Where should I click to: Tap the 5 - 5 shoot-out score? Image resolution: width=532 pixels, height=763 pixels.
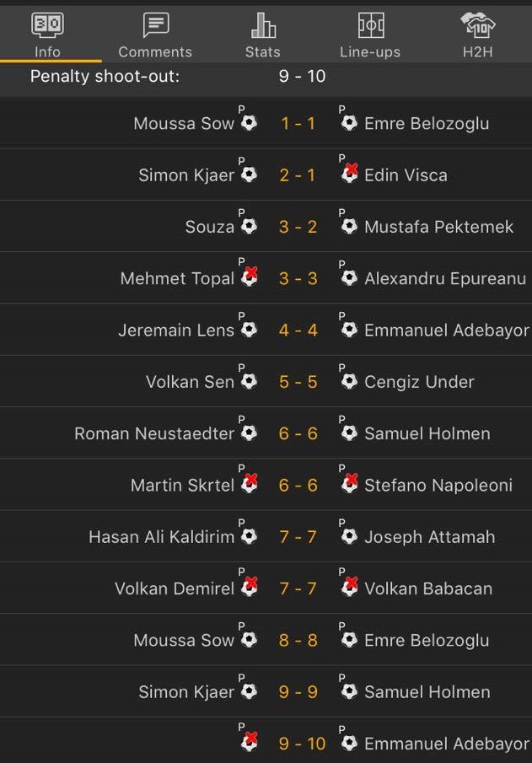click(x=298, y=382)
